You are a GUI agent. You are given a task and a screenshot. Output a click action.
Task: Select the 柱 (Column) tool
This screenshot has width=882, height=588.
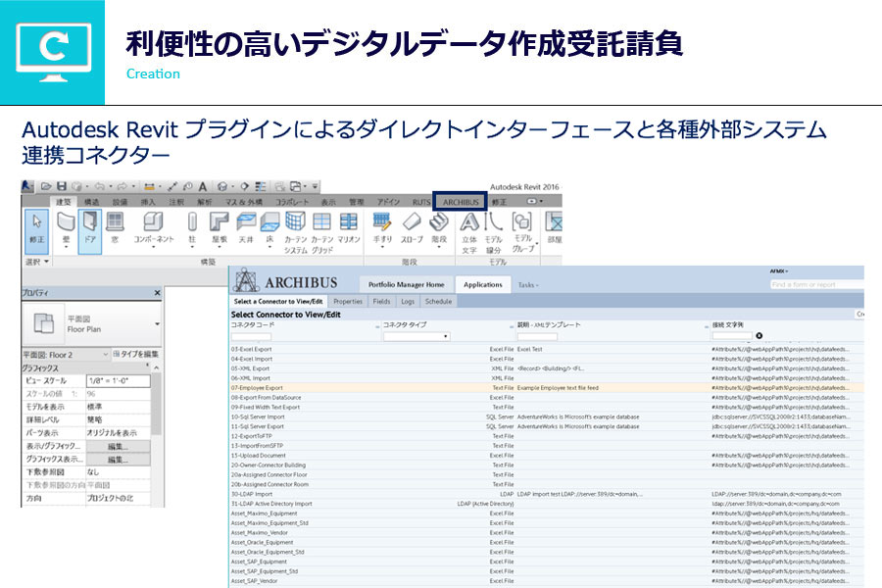click(x=192, y=229)
